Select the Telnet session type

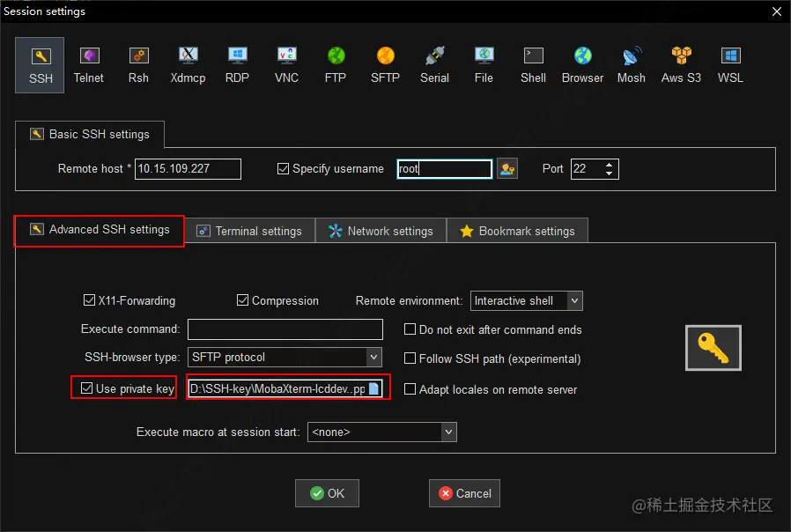click(x=89, y=65)
